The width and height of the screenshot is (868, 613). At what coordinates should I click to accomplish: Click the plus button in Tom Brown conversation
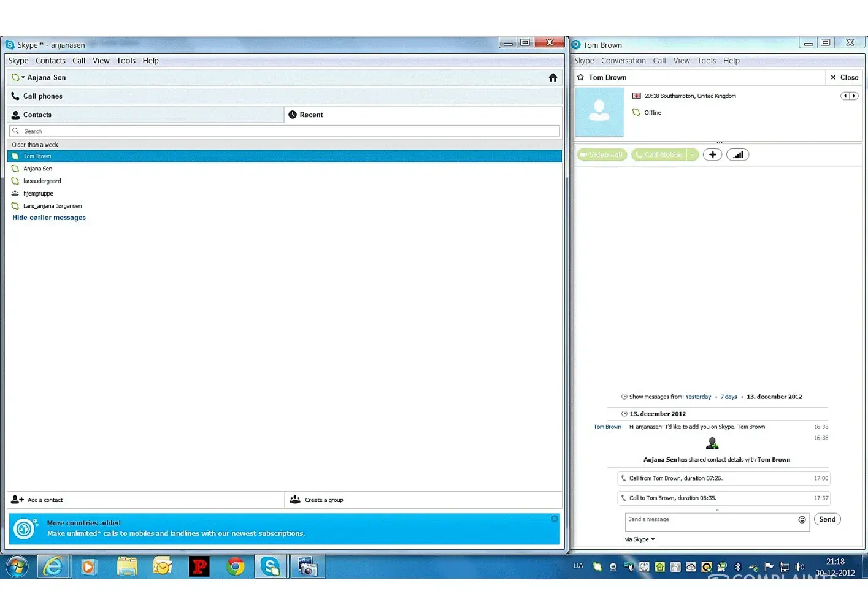point(712,154)
